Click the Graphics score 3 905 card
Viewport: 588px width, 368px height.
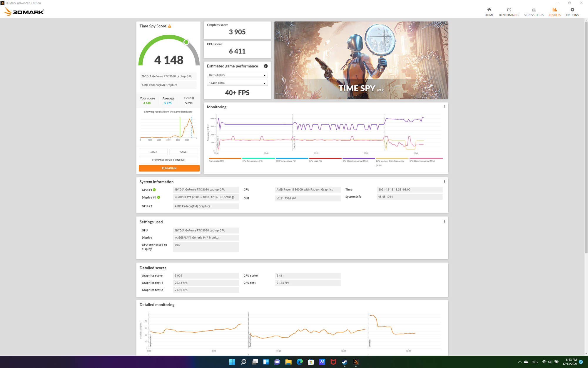(237, 30)
